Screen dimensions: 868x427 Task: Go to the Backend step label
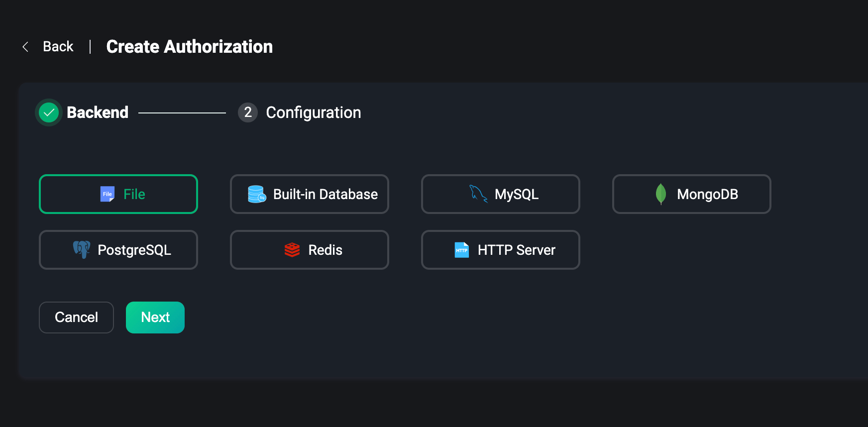point(98,112)
